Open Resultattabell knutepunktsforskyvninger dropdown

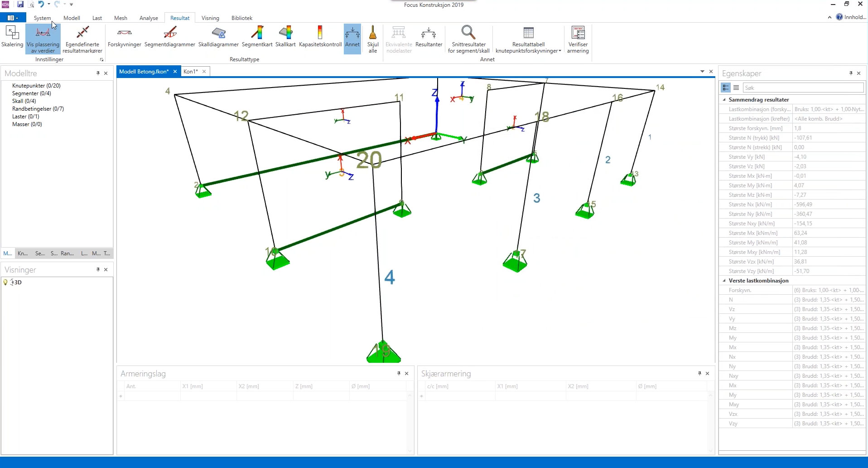coord(528,39)
